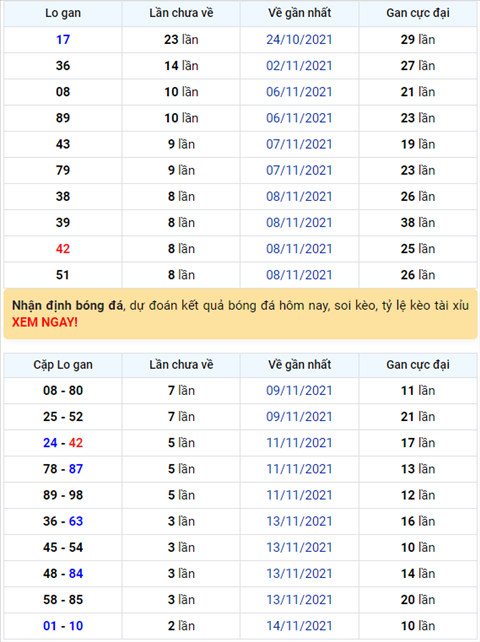Select lo gan number 36

point(63,66)
